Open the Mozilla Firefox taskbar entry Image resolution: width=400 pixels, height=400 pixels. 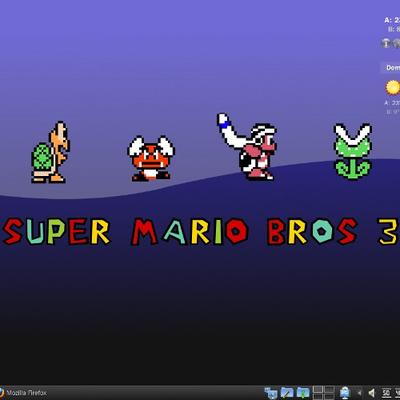pos(23,393)
